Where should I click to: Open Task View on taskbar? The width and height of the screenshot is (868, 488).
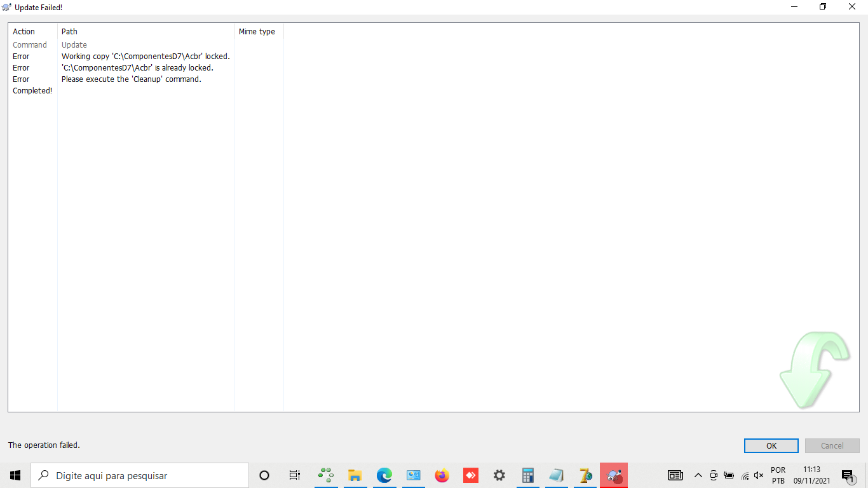pos(294,475)
